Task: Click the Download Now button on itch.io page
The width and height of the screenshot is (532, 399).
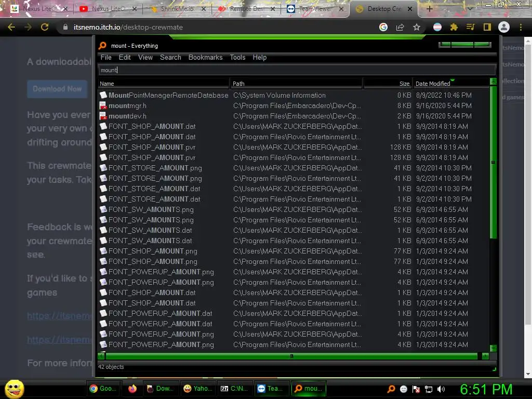Action: 57,89
